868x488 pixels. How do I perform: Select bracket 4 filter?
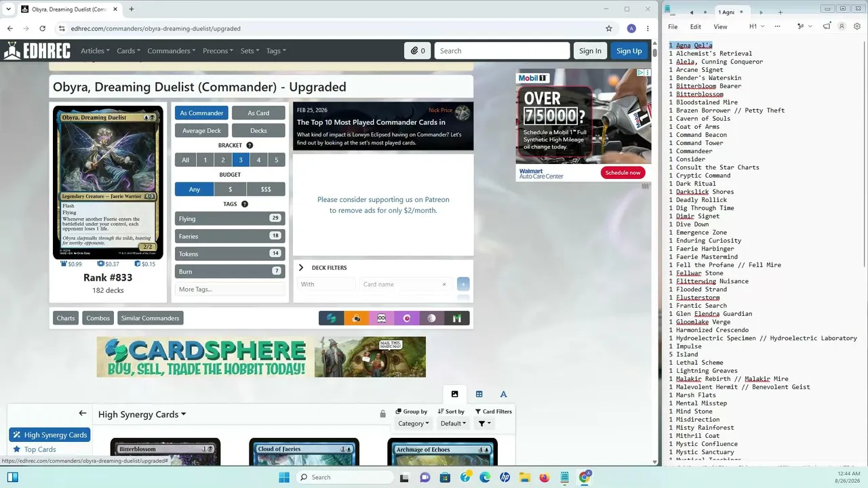click(258, 160)
